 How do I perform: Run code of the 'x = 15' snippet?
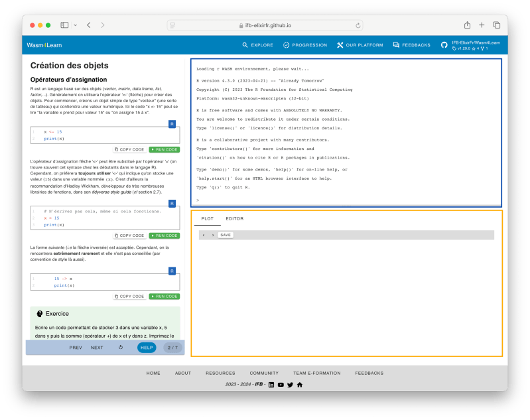[165, 236]
